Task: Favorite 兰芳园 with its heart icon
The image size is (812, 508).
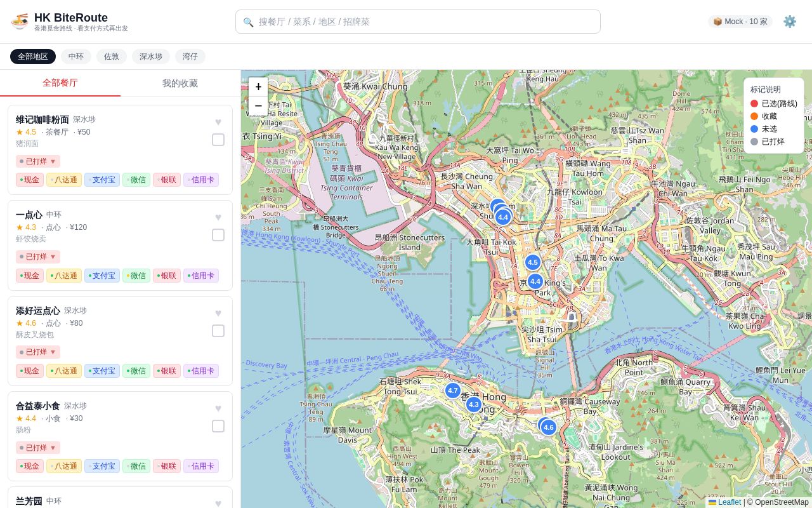Action: point(218,504)
